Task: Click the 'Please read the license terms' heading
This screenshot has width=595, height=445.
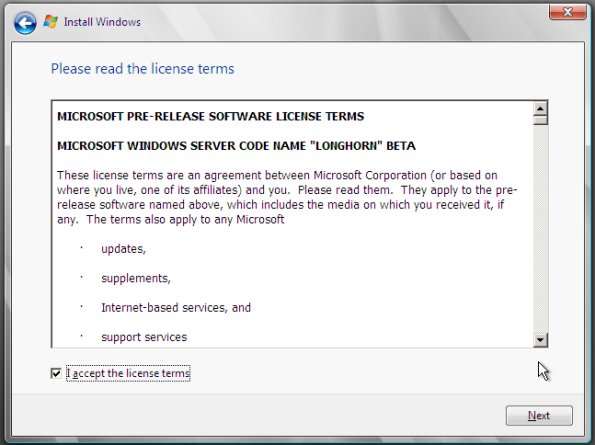Action: coord(143,69)
